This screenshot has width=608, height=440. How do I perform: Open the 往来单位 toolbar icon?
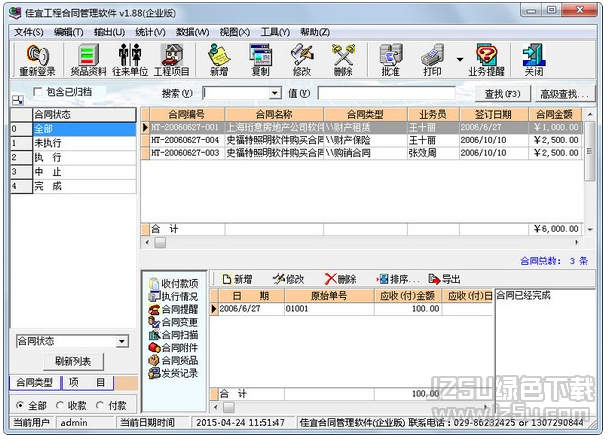130,60
